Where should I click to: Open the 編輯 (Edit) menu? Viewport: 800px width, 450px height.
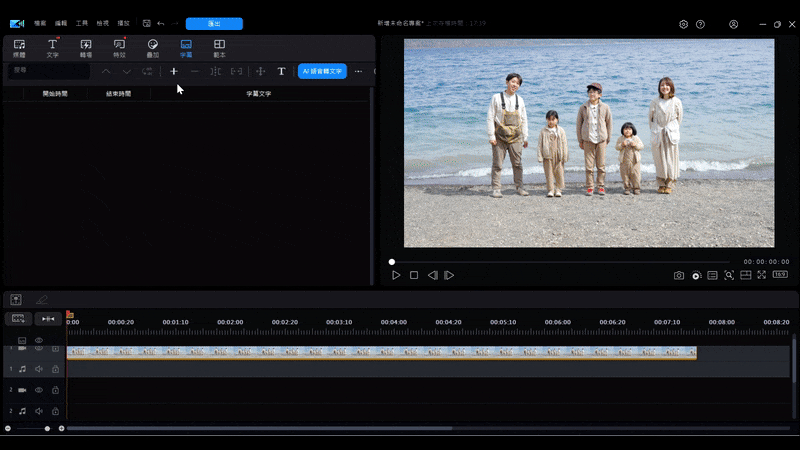(x=62, y=23)
